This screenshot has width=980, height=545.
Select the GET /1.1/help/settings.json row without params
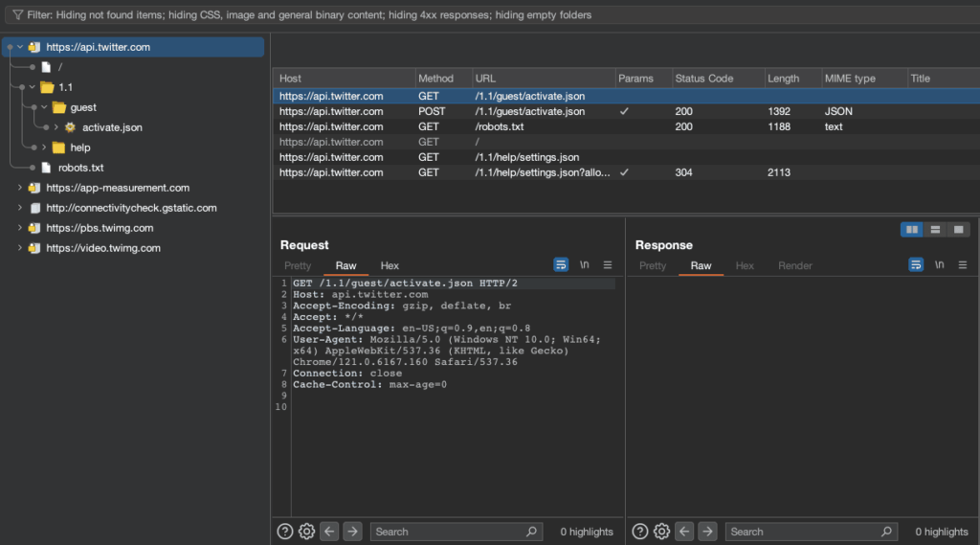click(626, 157)
